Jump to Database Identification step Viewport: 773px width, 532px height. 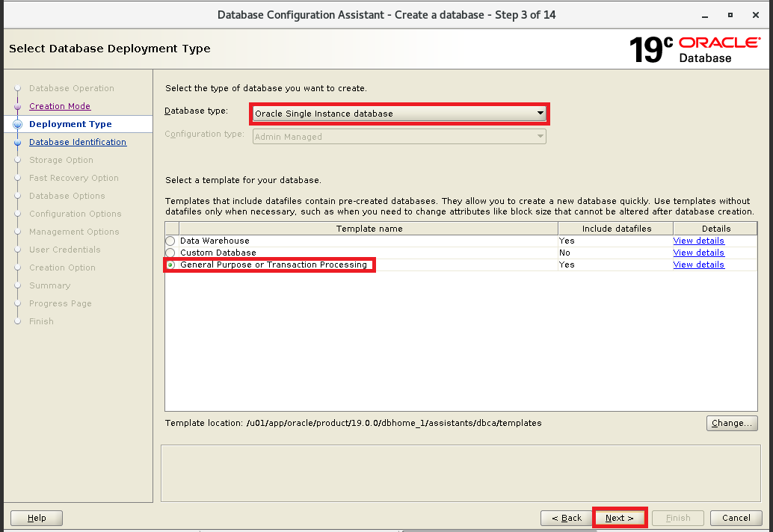(x=78, y=142)
